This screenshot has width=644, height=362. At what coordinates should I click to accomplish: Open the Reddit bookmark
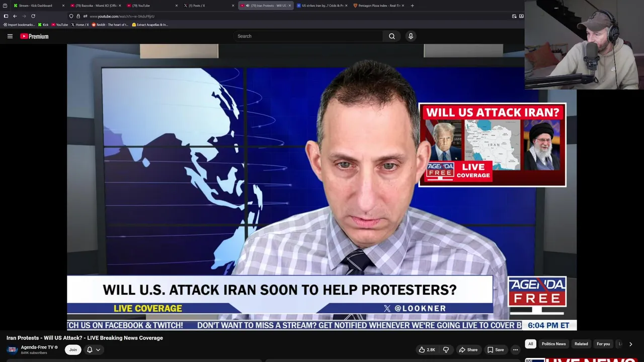coord(110,25)
